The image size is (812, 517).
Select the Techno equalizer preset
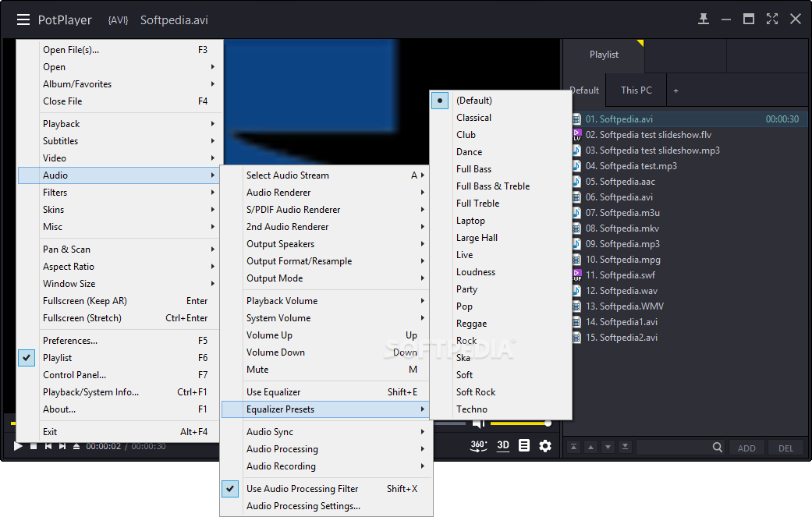coord(502,409)
